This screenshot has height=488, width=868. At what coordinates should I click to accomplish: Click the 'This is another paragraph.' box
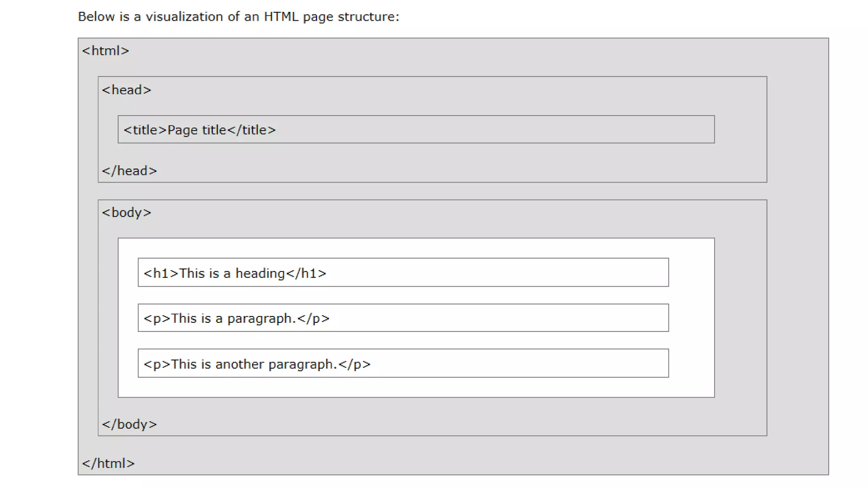point(403,363)
